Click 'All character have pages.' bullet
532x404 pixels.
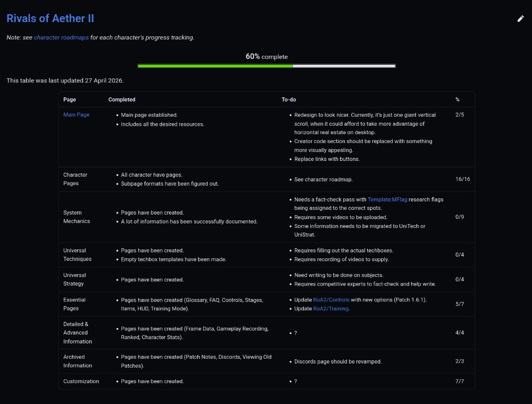point(151,175)
